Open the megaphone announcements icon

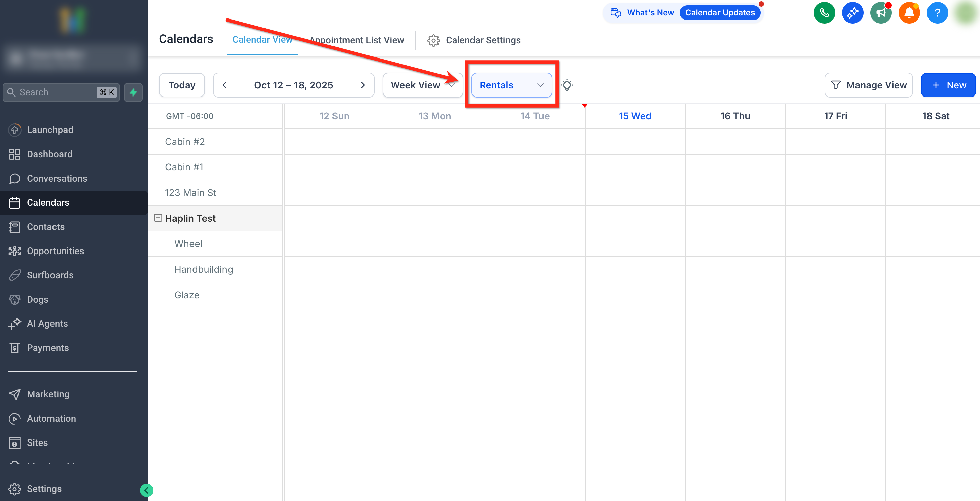click(x=881, y=13)
